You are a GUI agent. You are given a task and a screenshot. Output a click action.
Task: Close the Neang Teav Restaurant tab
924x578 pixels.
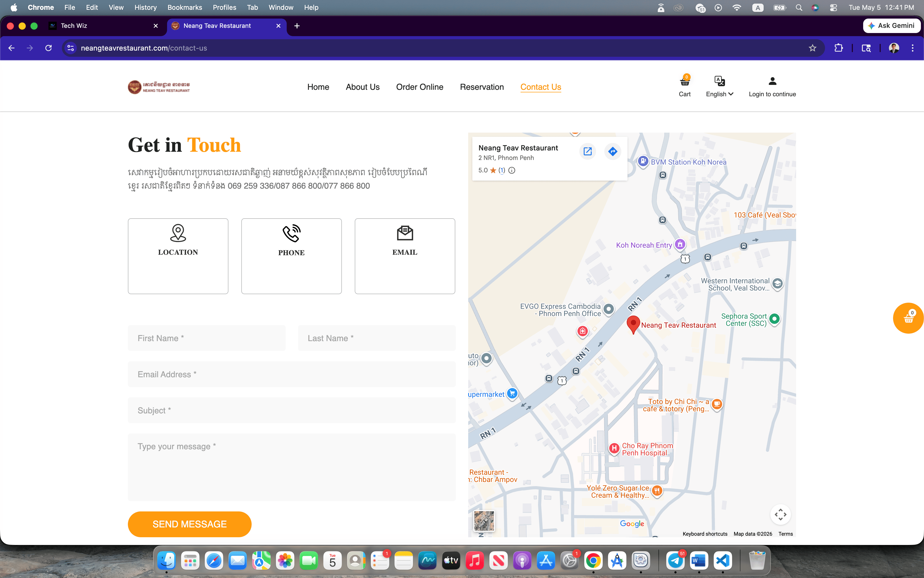[x=278, y=26]
